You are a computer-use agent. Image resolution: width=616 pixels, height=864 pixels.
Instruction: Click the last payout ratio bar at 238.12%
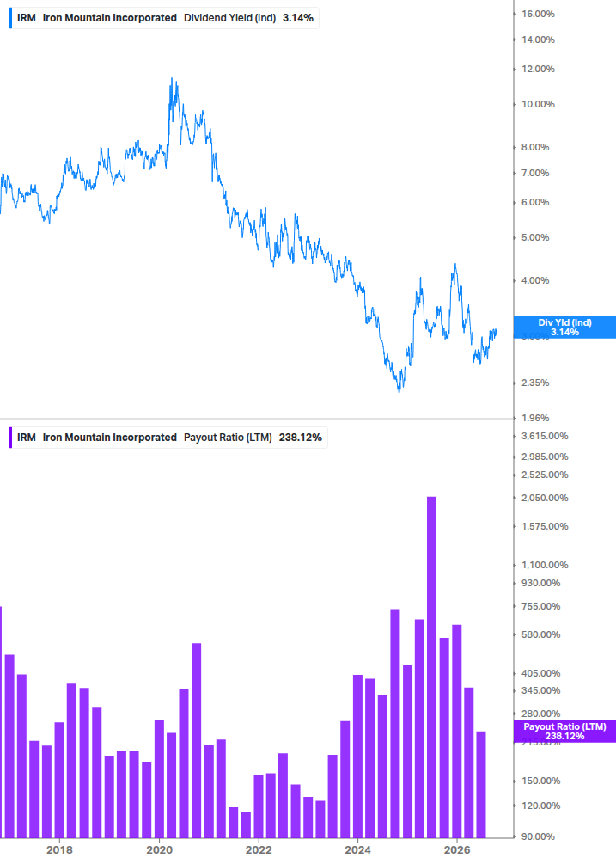[481, 785]
